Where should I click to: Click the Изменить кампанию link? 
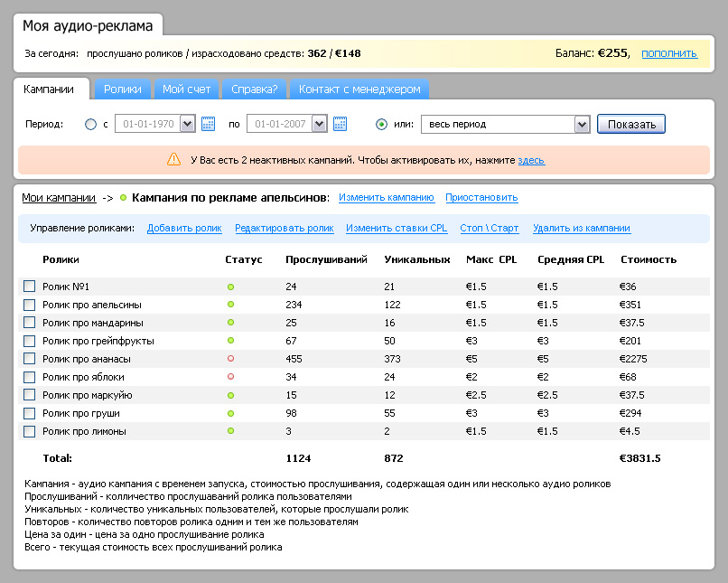(387, 197)
